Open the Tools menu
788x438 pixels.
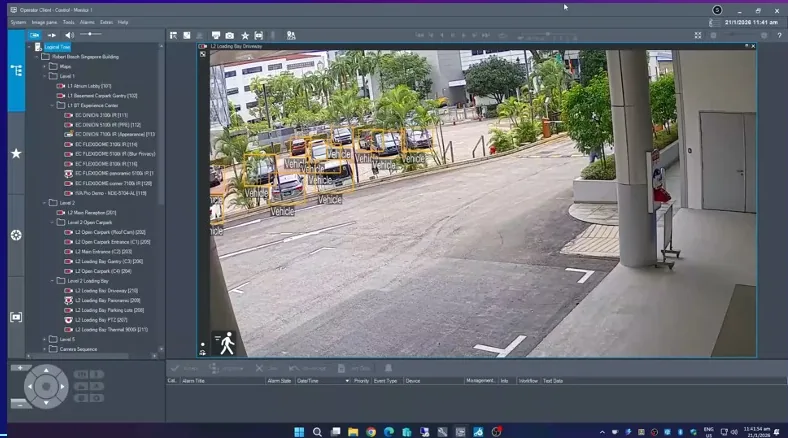68,22
